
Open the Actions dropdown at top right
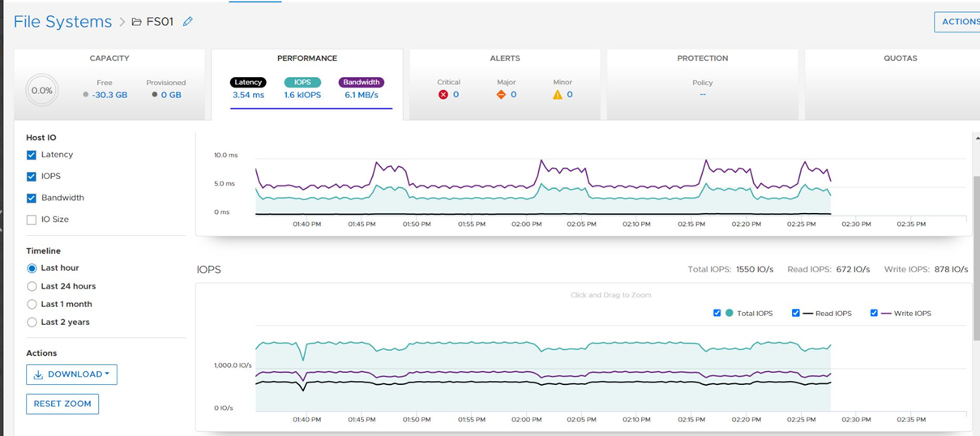(958, 22)
